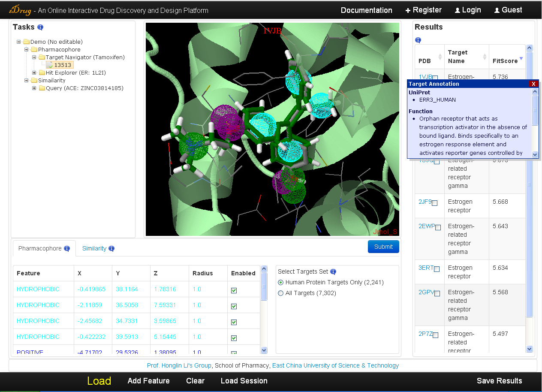Open the Register page
Viewport: 542px width, 392px height.
[423, 10]
